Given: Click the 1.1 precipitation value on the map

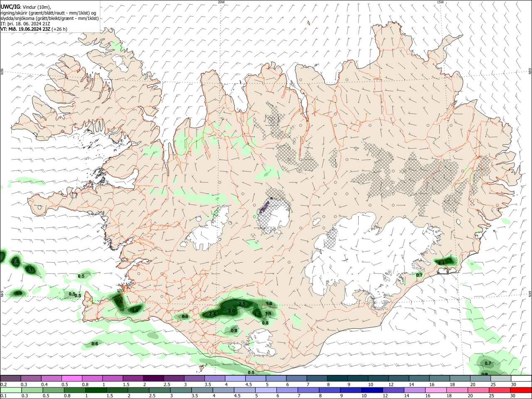Looking at the screenshot, I should [268, 313].
